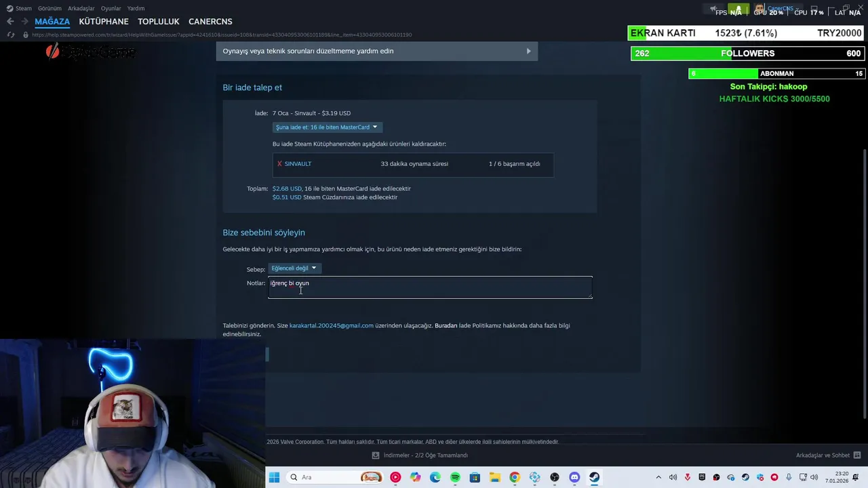
Task: Open the Sebep 'Eğlenceli değil' dropdown
Action: (x=294, y=268)
